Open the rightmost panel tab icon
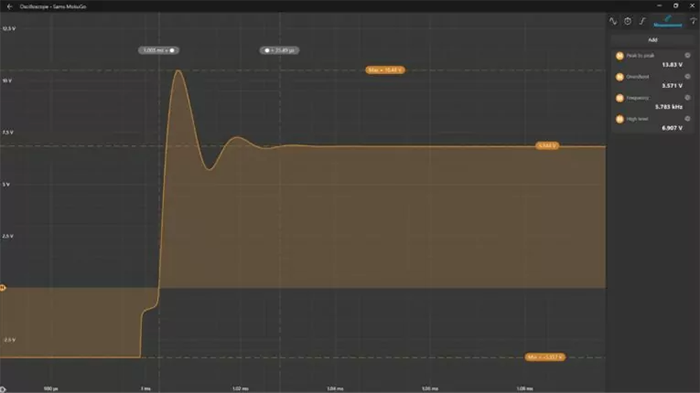Image resolution: width=700 pixels, height=393 pixels. tap(693, 21)
